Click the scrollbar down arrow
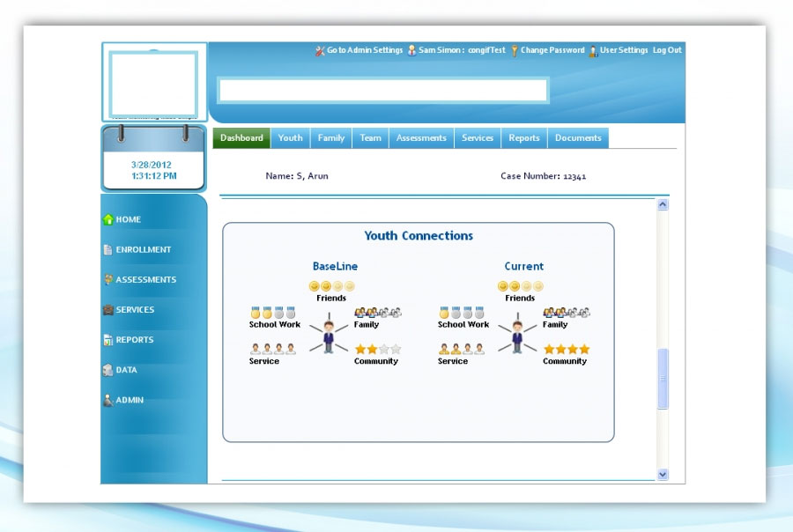793x532 pixels. click(663, 475)
